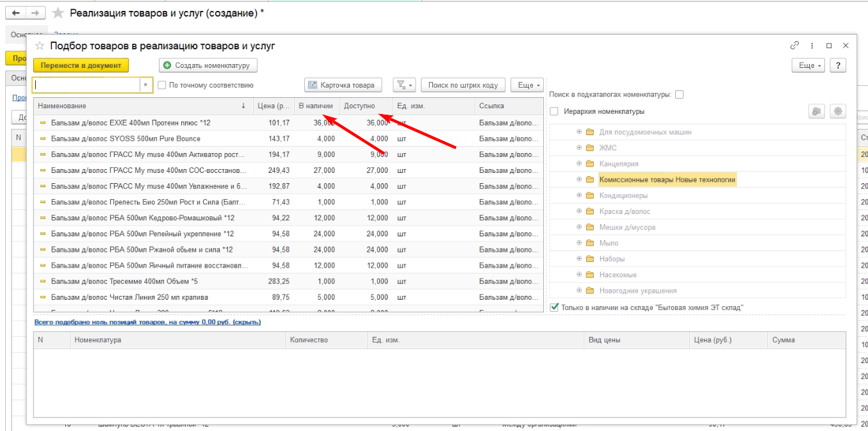Toggle the Иерархия номенклатуры checkbox
Viewport: 868px width, 431px height.
coord(554,111)
